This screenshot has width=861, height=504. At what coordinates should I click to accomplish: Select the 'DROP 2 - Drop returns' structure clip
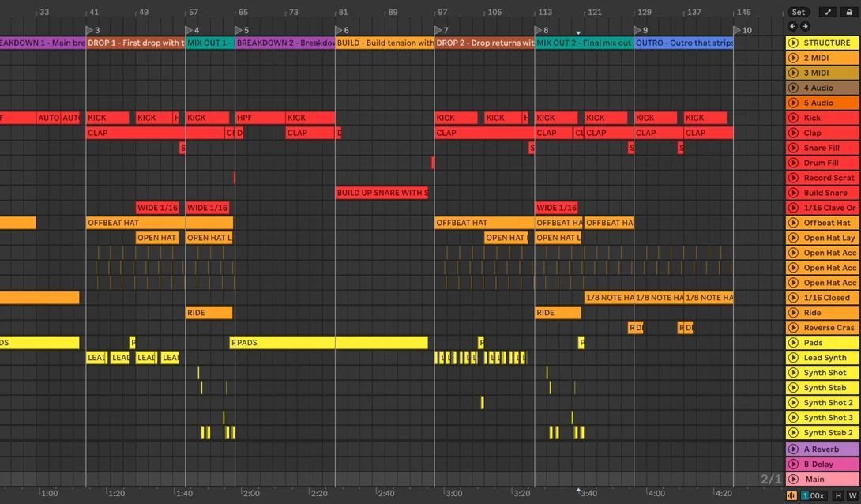484,43
